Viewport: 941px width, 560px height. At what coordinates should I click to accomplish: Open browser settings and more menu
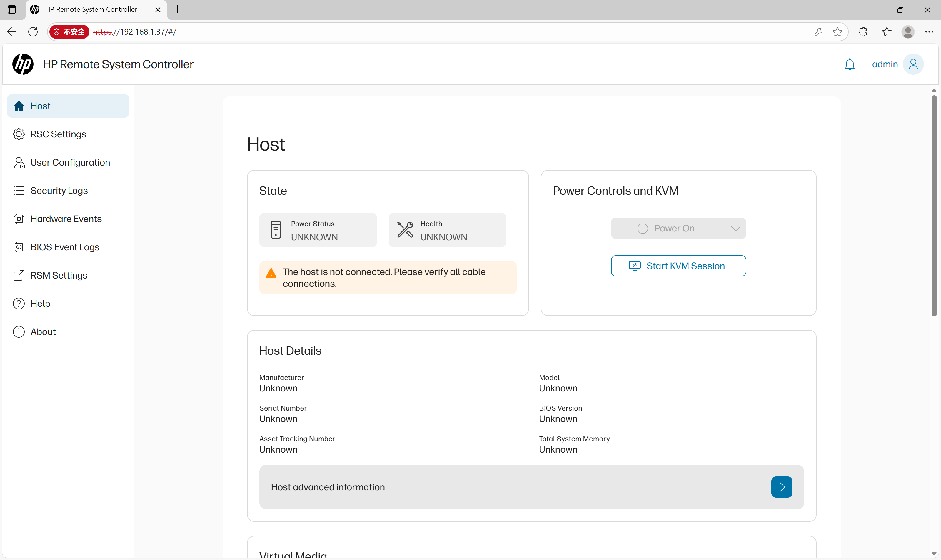(929, 32)
